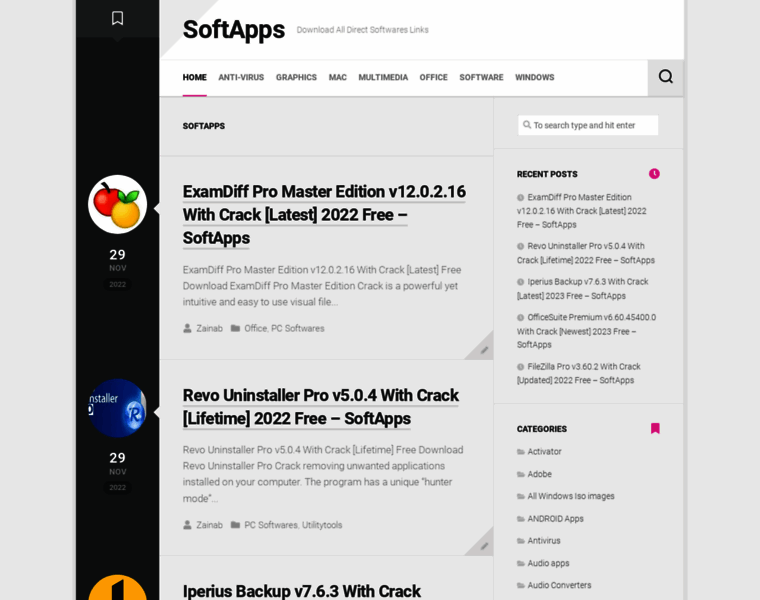Open ExamDiff Pro Master Edition post title

coord(324,215)
